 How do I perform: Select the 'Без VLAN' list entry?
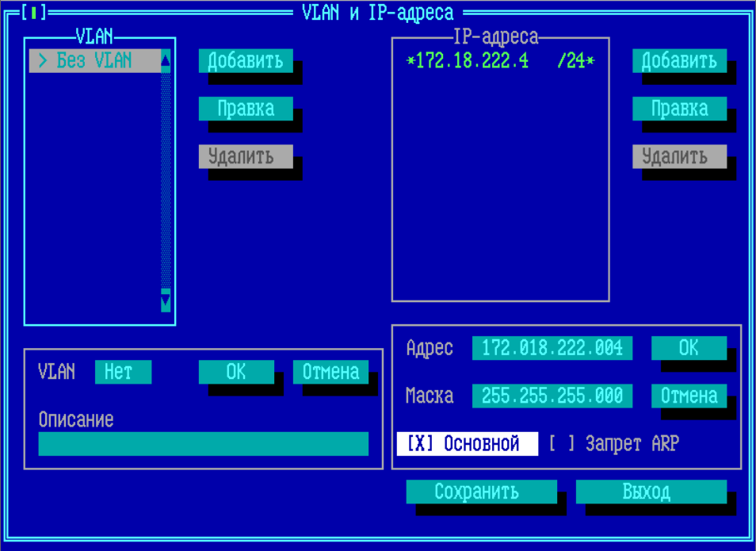pyautogui.click(x=94, y=61)
